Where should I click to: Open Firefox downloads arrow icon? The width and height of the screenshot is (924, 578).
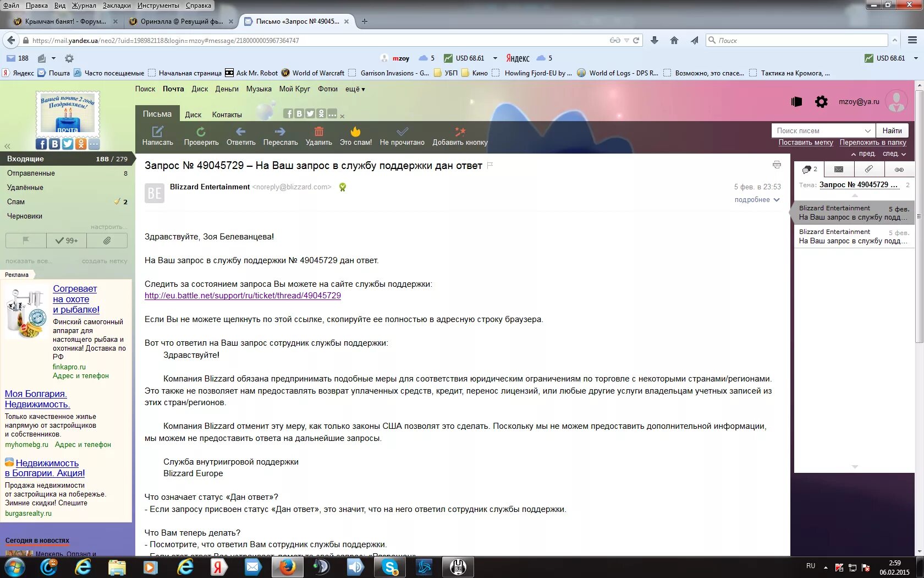[x=654, y=40]
